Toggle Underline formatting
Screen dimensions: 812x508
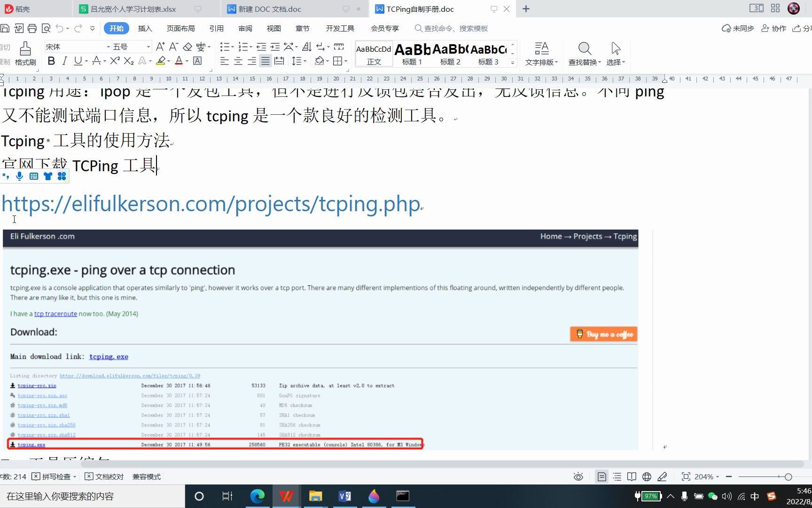[x=78, y=61]
